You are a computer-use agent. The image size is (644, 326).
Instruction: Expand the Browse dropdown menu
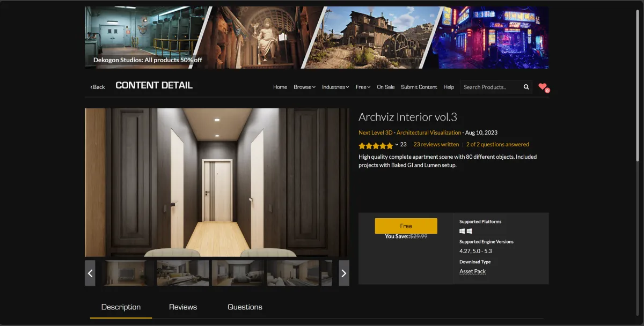(x=304, y=87)
